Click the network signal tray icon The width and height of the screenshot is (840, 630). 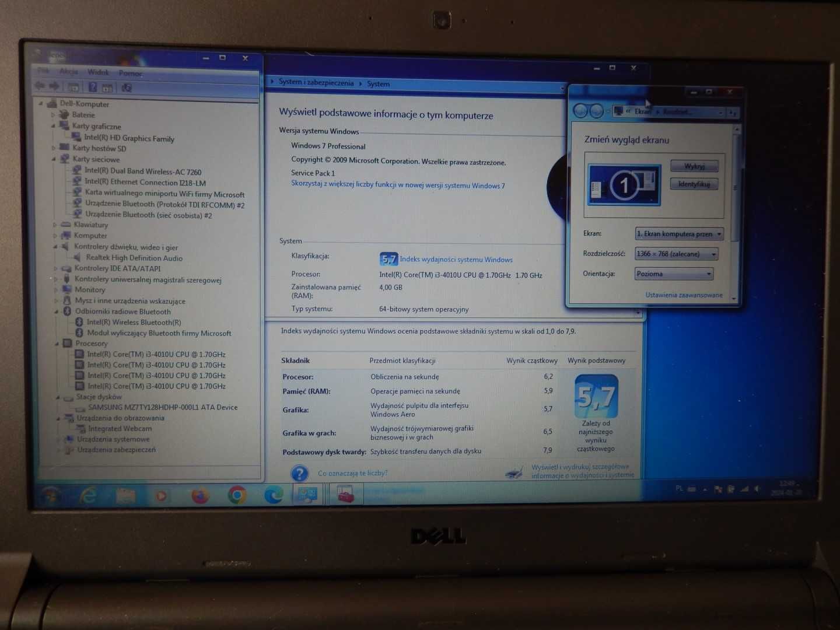[744, 489]
